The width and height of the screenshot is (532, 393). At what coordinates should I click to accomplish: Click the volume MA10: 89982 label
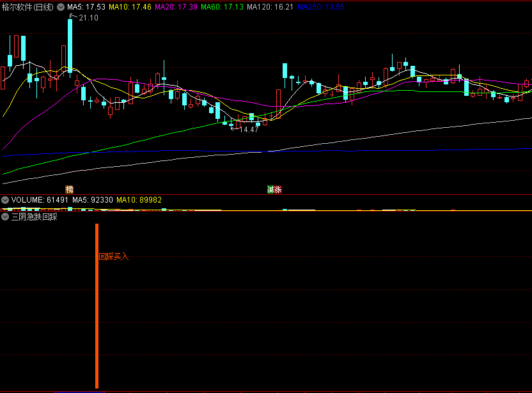pos(139,200)
